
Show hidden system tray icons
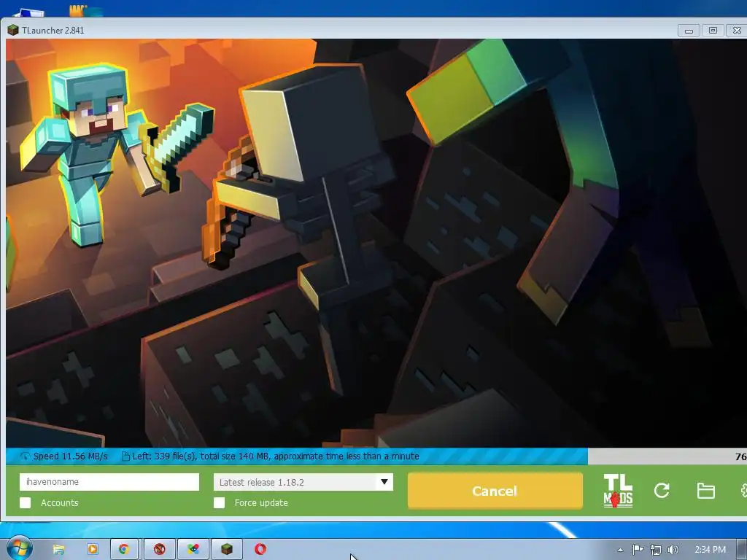(620, 550)
